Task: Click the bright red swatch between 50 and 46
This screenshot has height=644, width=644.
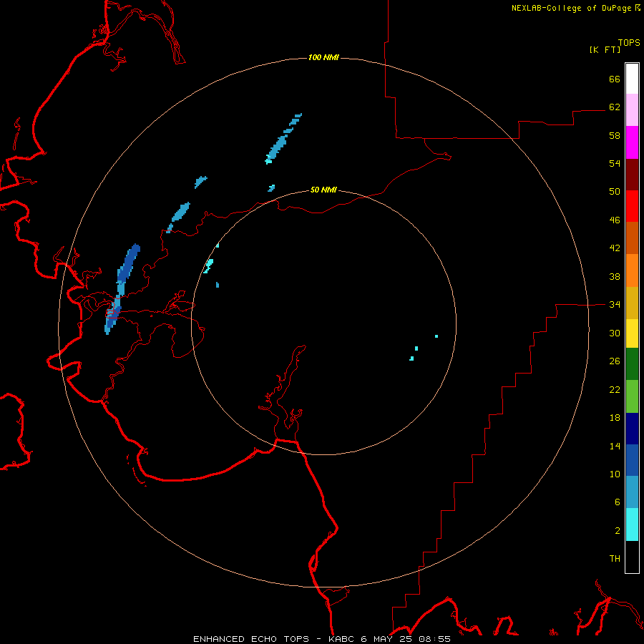Action: point(632,206)
